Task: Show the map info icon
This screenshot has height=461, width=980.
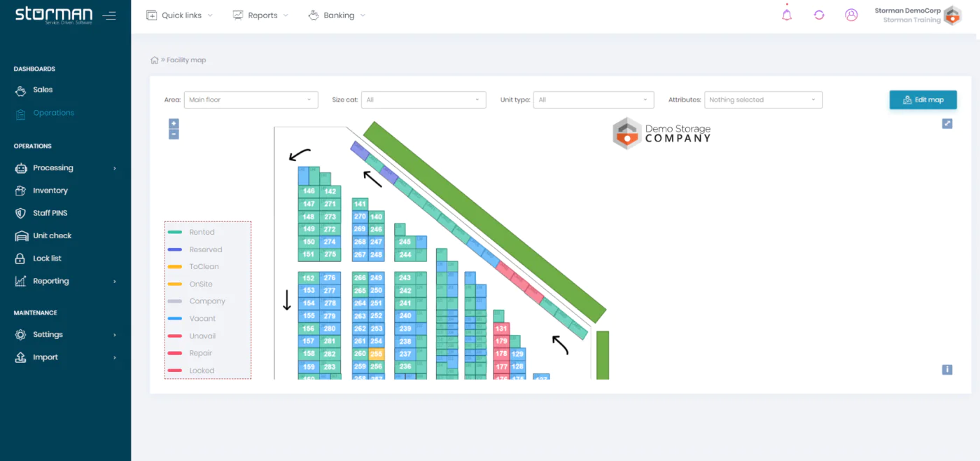Action: click(x=947, y=369)
